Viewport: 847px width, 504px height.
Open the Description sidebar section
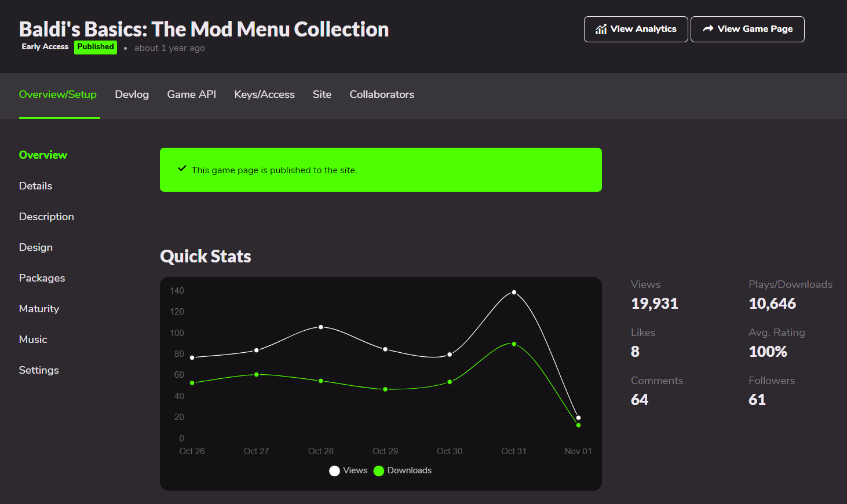(x=46, y=217)
